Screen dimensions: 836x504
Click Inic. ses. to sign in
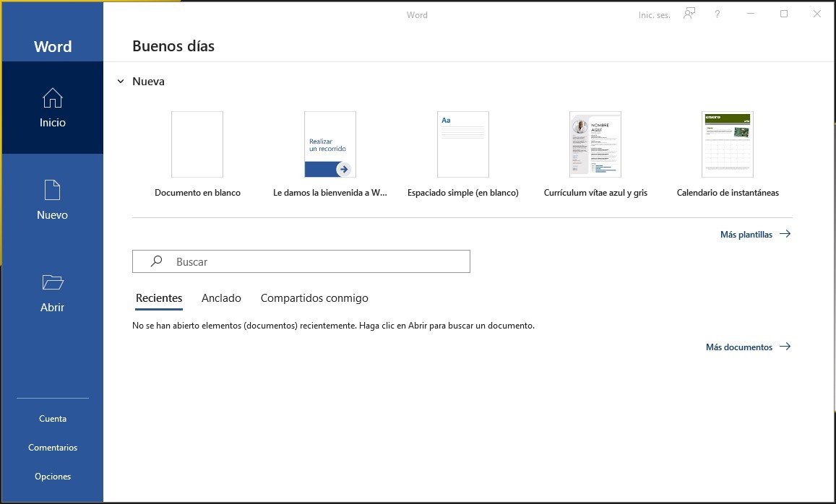point(654,15)
